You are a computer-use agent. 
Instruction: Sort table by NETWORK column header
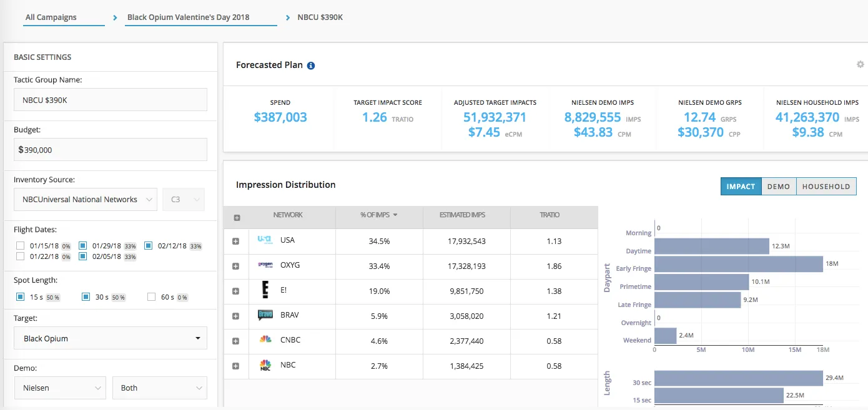click(x=288, y=215)
